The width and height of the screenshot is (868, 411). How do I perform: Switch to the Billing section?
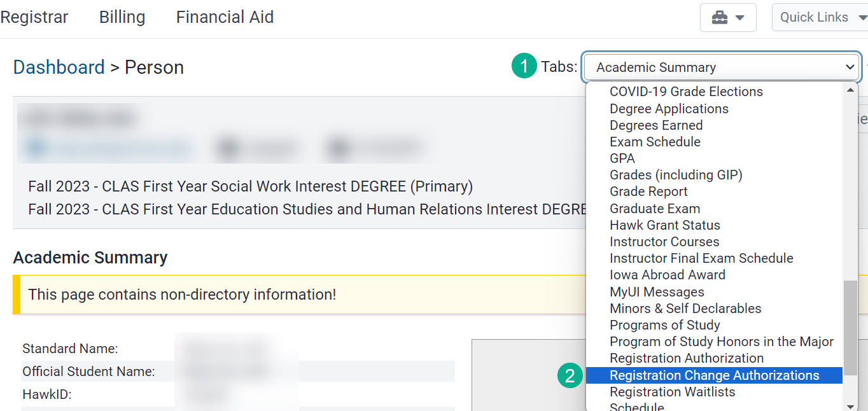[x=122, y=17]
